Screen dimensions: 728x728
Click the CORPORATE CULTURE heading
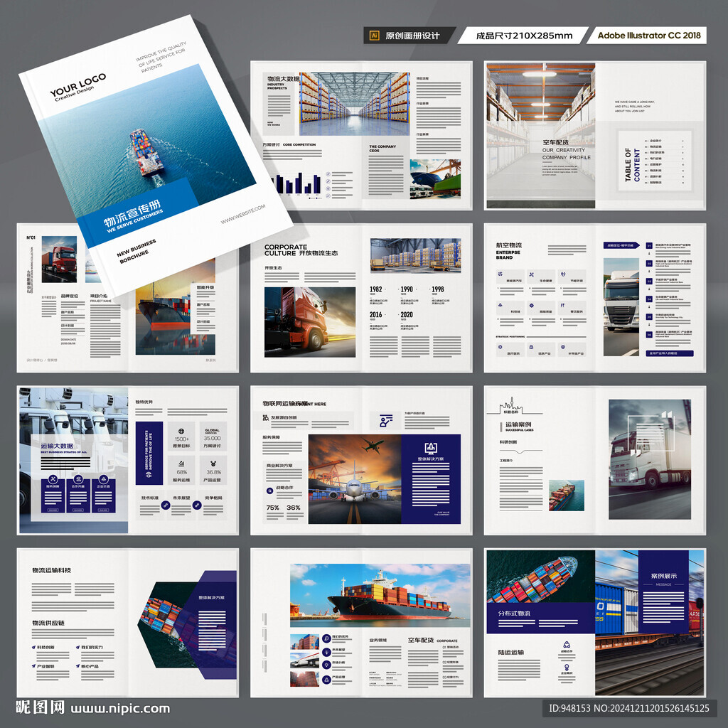coord(286,250)
